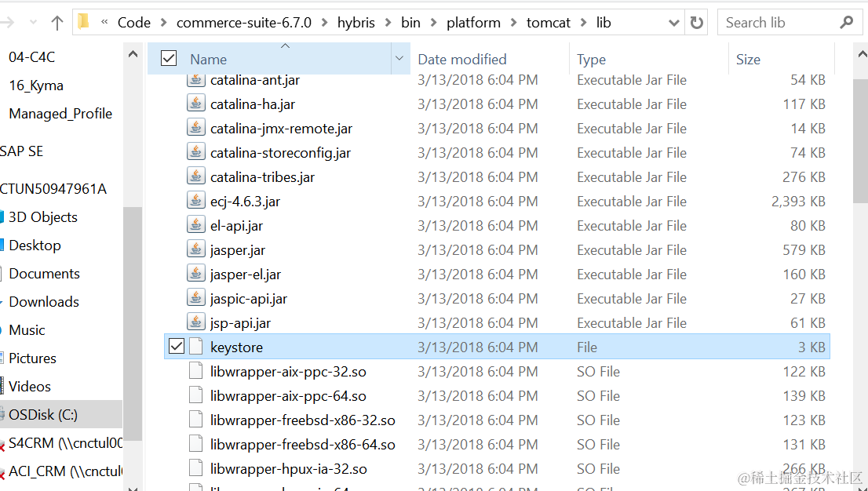Click the catalina-ha.jar Java icon
This screenshot has height=491, width=868.
[196, 103]
